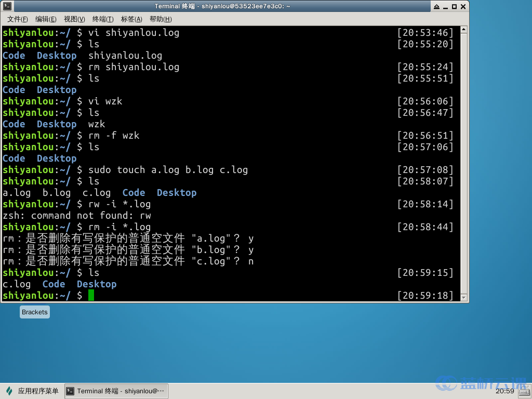Screen dimensions: 532x399
Task: Click the 'rm -i *.log' command
Action: [119, 227]
